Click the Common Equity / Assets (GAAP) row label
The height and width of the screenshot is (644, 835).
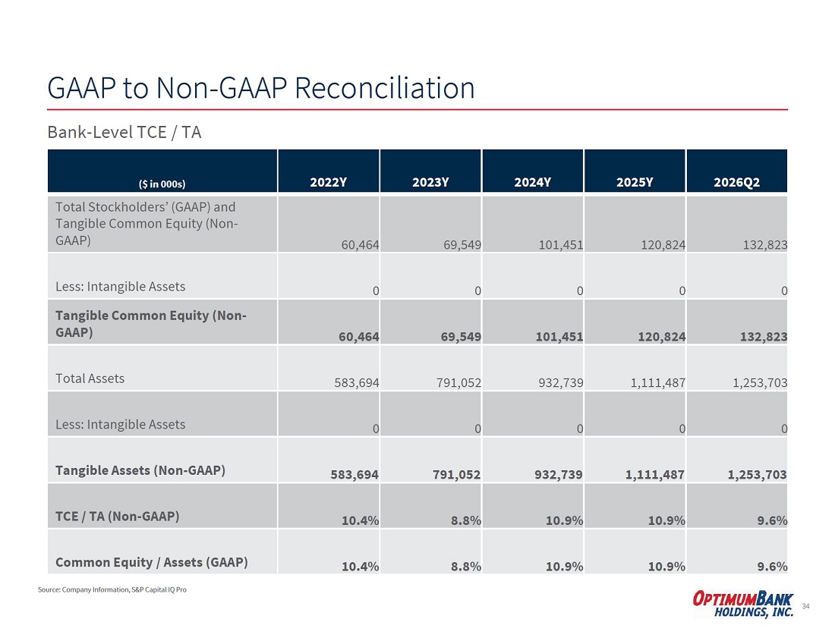point(152,563)
